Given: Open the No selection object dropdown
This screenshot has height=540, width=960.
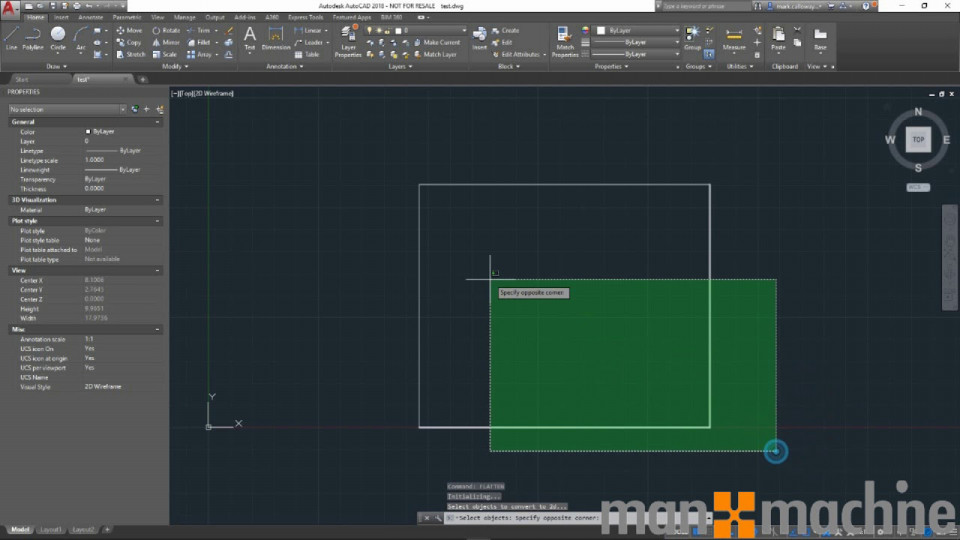Looking at the screenshot, I should 66,109.
